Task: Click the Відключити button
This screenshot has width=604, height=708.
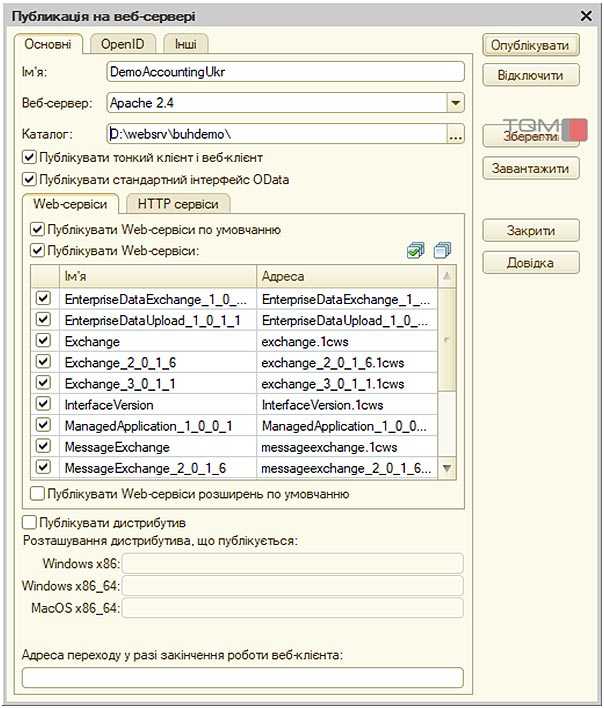Action: pos(530,75)
